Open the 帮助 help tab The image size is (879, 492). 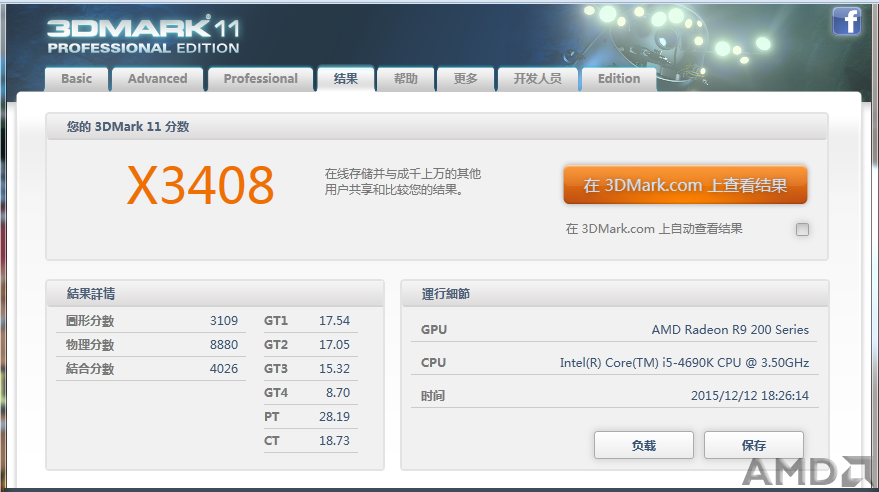click(406, 79)
